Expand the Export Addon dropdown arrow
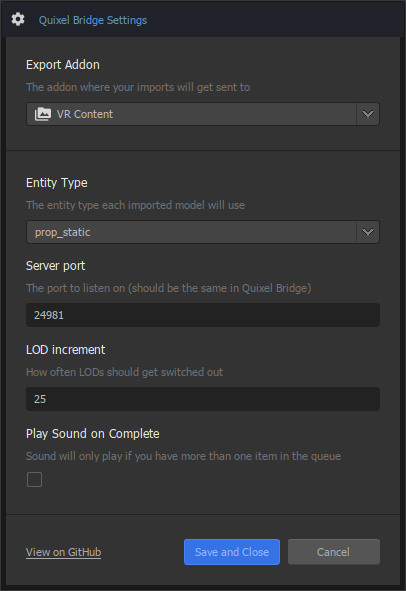Viewport: 406px width, 591px height. pos(368,114)
